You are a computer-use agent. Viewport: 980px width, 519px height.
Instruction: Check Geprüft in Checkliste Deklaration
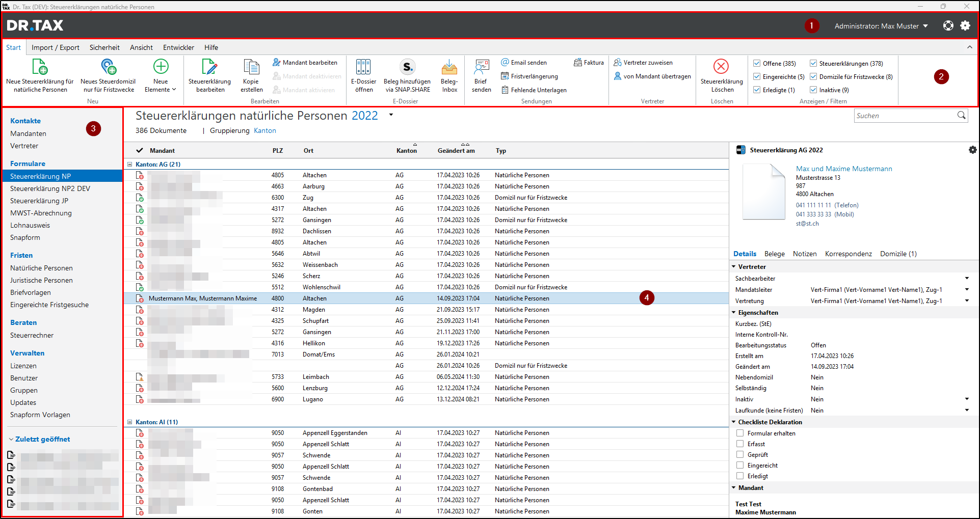740,454
